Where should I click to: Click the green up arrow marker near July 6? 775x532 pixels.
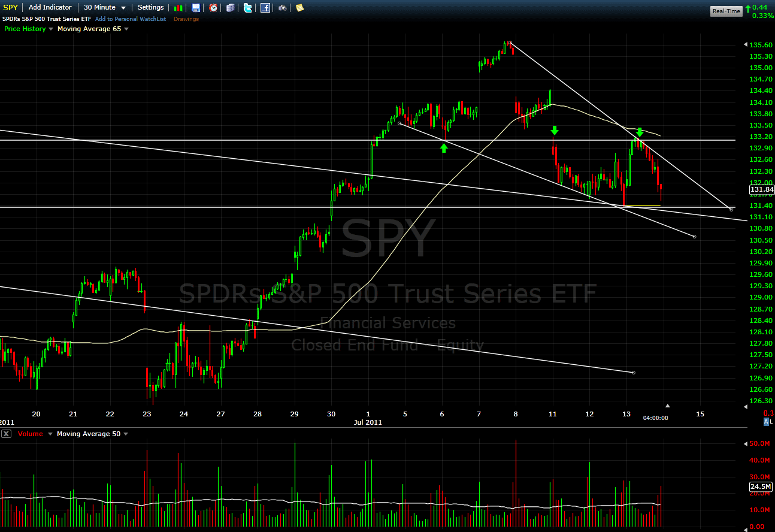tap(444, 148)
